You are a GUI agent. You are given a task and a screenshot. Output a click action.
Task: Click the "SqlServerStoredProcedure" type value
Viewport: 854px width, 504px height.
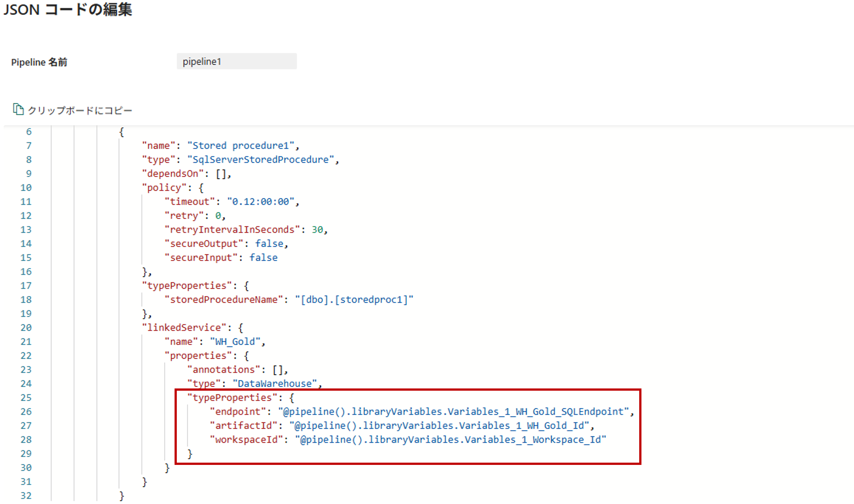[260, 160]
